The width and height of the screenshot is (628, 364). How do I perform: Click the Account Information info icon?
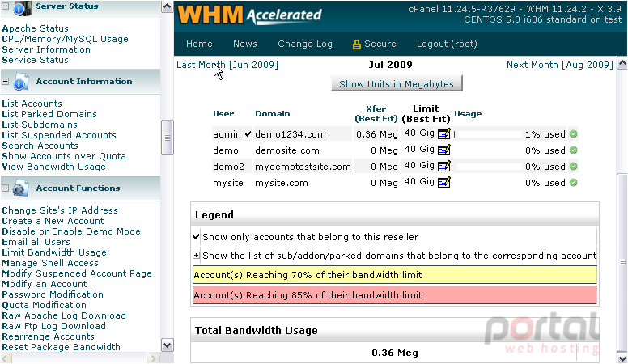pyautogui.click(x=21, y=82)
